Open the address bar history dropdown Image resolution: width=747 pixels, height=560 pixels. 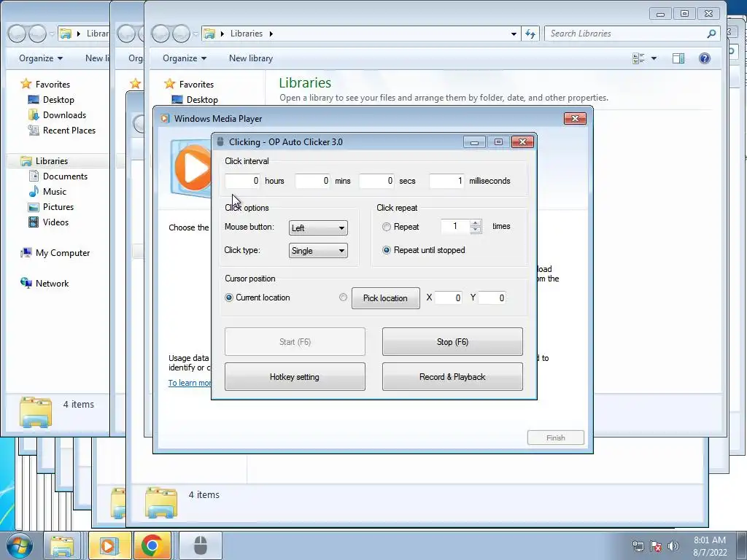pyautogui.click(x=514, y=34)
